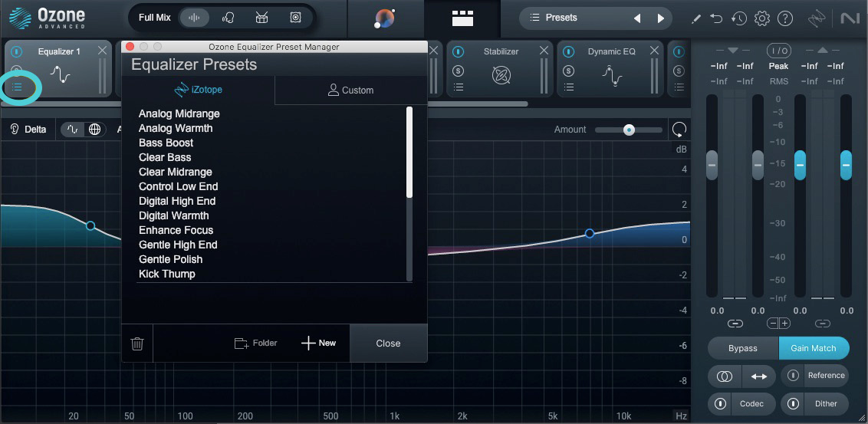Click the minus half of gain pill
This screenshot has height=424, width=868.
[x=774, y=324]
